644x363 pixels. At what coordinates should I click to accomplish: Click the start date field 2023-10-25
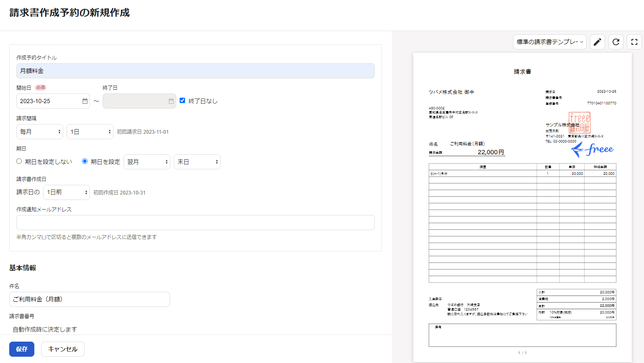click(x=53, y=101)
